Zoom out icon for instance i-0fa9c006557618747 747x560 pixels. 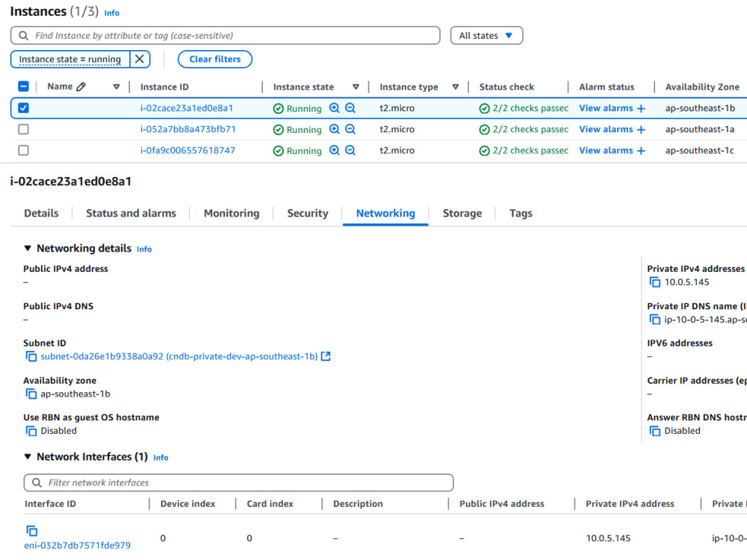pyautogui.click(x=350, y=151)
